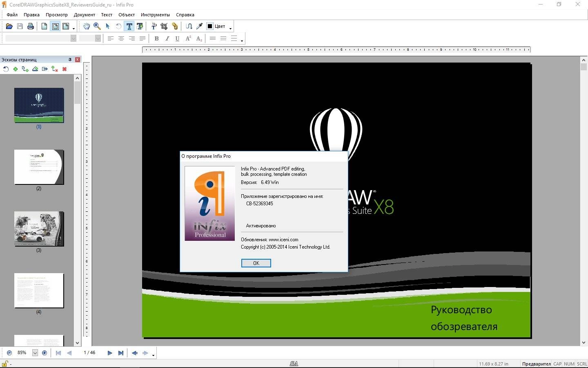
Task: Insert page from scanner icon
Action: coord(35,69)
